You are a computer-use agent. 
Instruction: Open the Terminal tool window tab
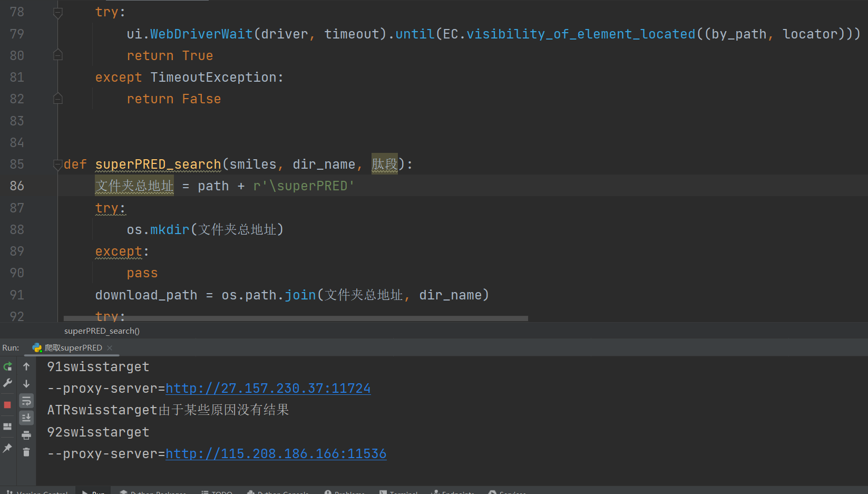(398, 491)
